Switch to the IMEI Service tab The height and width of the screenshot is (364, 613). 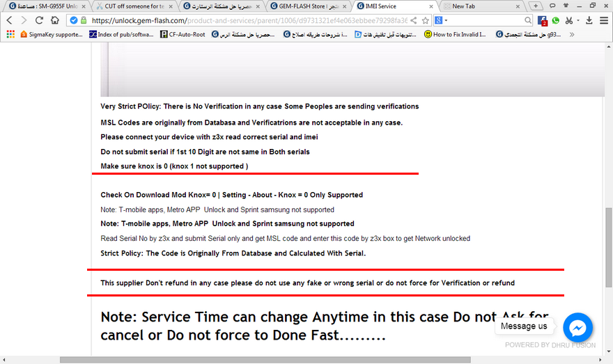tap(395, 6)
